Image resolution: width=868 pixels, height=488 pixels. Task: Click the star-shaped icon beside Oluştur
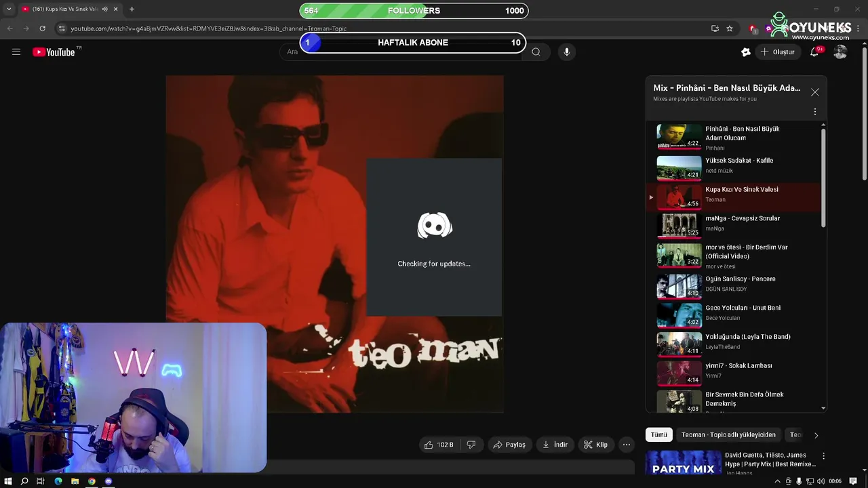[x=746, y=52]
